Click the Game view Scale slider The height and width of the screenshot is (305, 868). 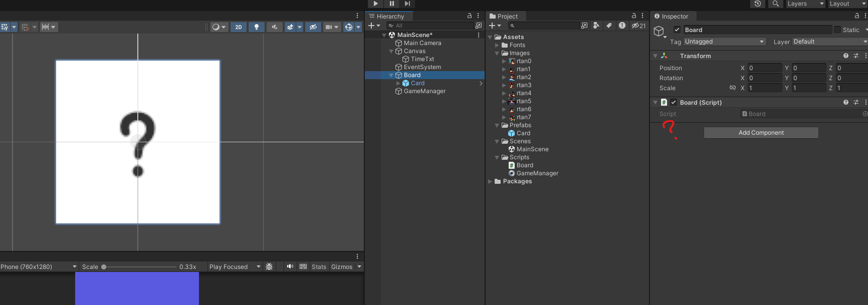pos(139,267)
